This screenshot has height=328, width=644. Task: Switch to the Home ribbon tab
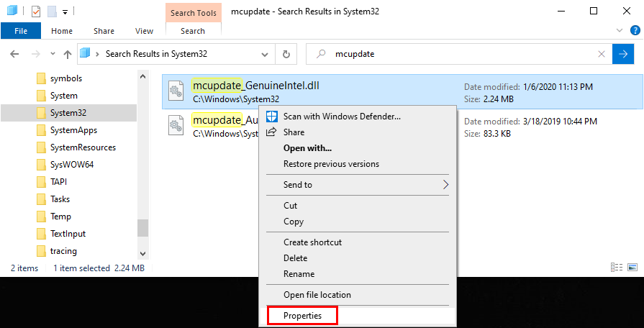tap(62, 31)
